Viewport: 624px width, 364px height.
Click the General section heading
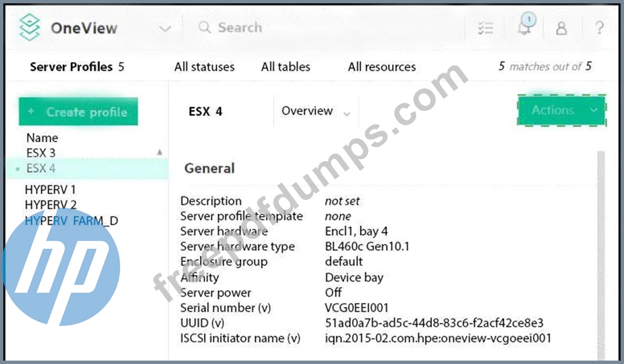[x=209, y=168]
